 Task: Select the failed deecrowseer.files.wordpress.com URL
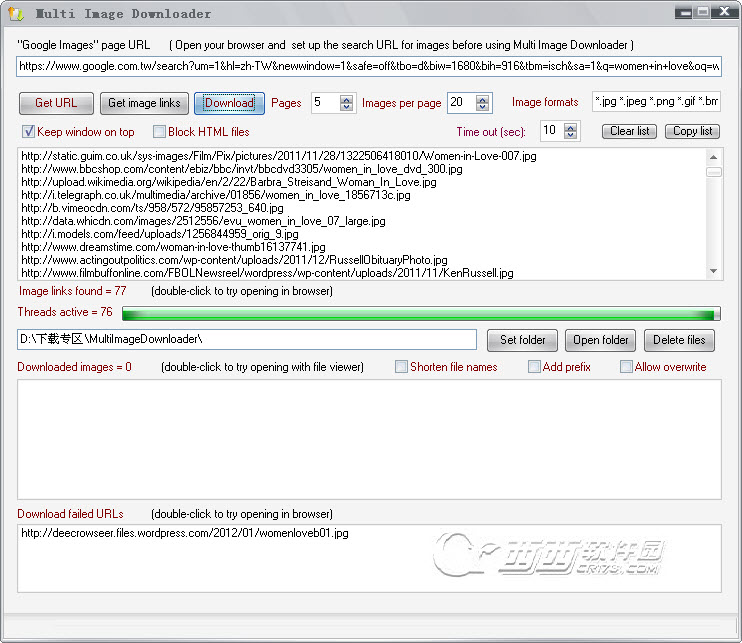pos(185,533)
